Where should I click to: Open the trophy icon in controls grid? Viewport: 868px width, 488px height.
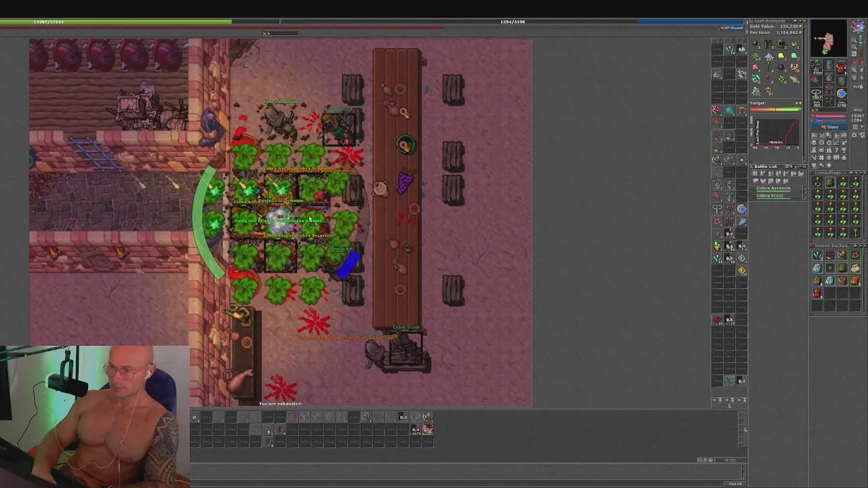click(x=844, y=150)
